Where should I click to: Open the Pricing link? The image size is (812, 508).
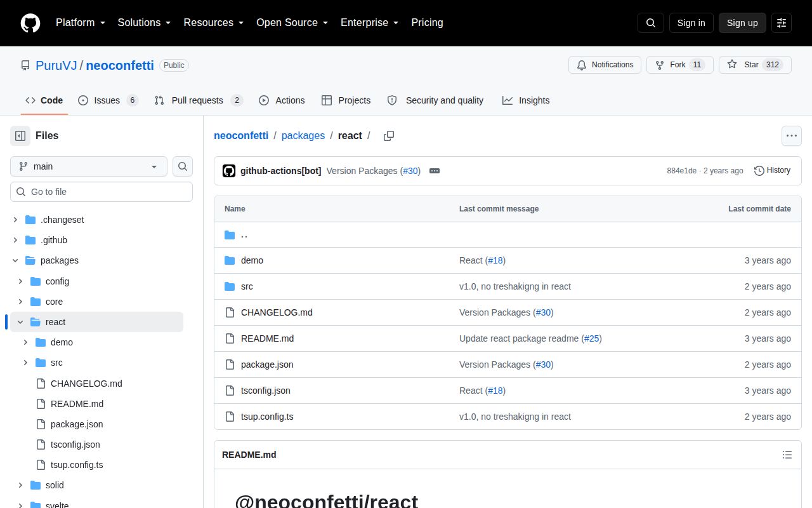coord(427,22)
